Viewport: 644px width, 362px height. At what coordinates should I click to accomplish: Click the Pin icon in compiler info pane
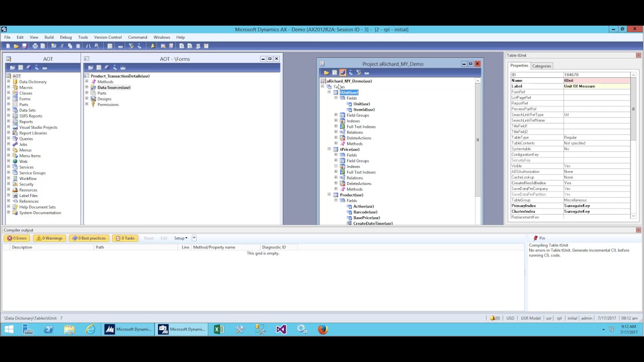[535, 238]
